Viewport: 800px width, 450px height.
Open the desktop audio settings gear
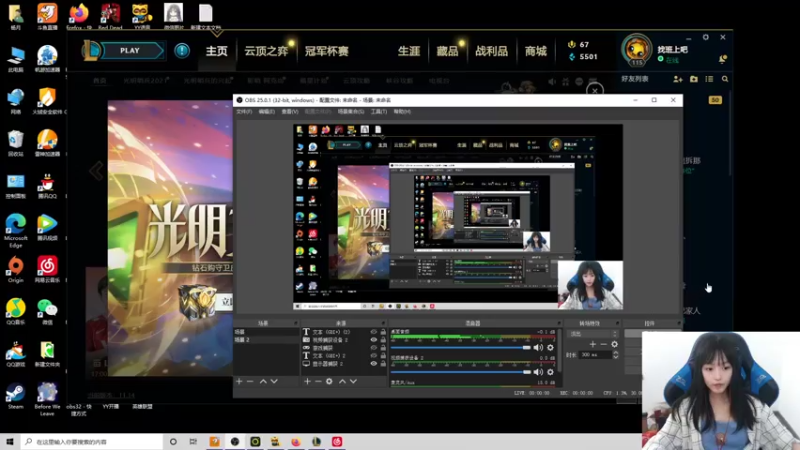point(550,348)
